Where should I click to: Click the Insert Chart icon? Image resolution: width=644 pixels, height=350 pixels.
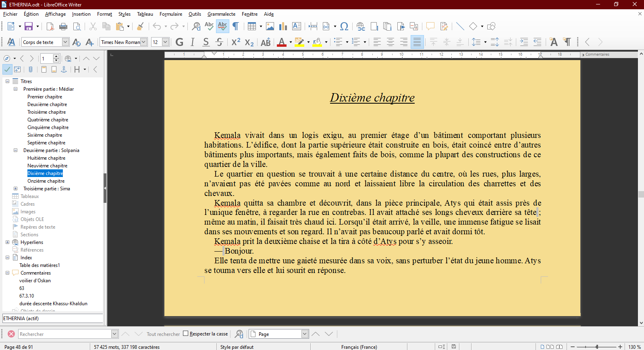point(283,27)
